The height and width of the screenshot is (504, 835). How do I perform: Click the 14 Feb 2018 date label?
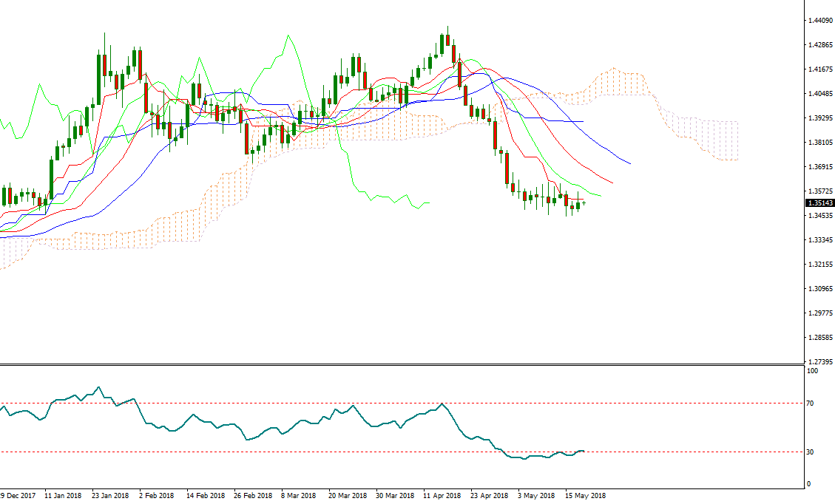(205, 496)
